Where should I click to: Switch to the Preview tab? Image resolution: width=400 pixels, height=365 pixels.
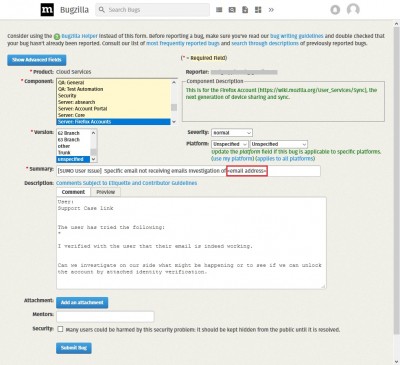[106, 192]
